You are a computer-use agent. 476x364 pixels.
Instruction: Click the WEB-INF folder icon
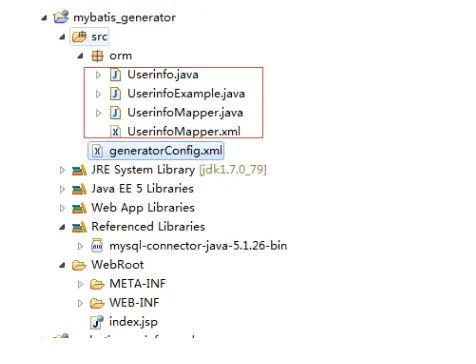(x=97, y=303)
